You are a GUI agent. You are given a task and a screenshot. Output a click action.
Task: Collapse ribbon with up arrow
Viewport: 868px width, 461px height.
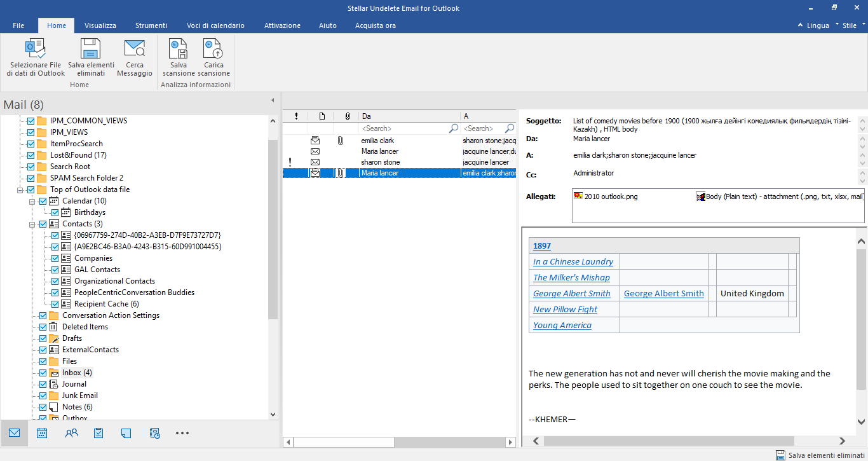[x=800, y=25]
